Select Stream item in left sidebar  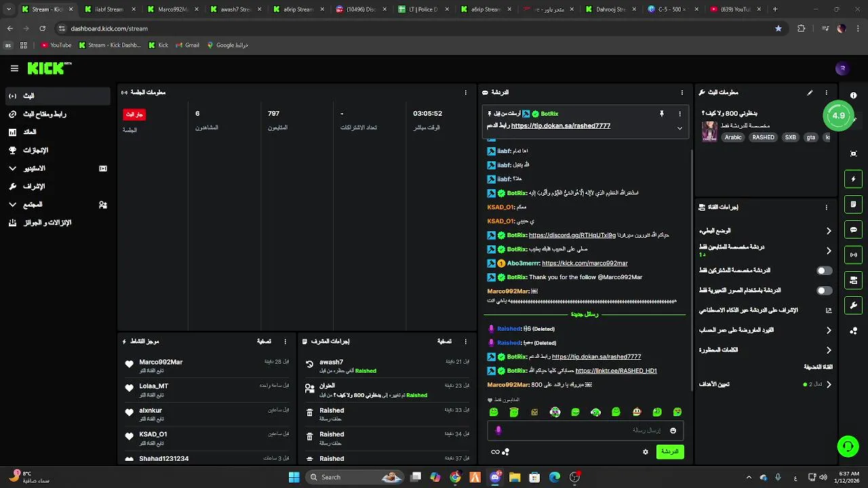[x=58, y=96]
